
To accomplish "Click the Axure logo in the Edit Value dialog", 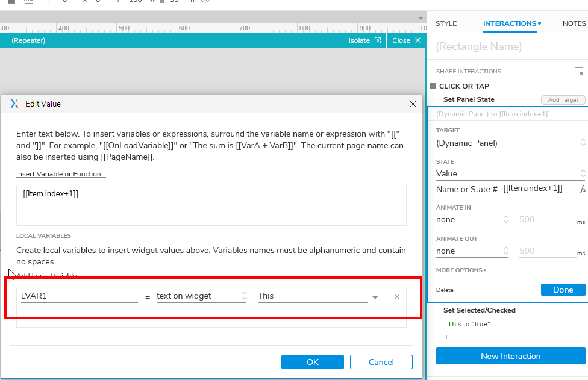I will coord(14,104).
